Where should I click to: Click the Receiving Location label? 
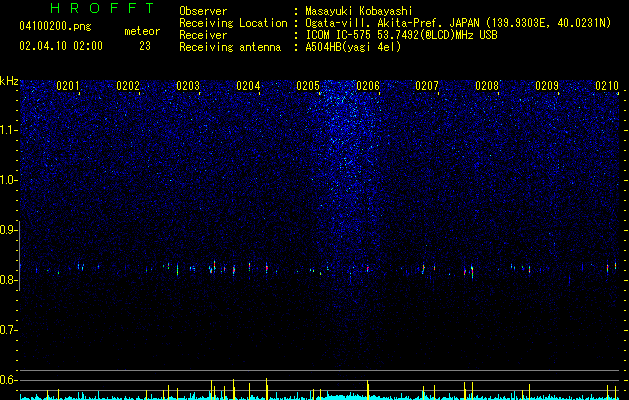tap(233, 23)
